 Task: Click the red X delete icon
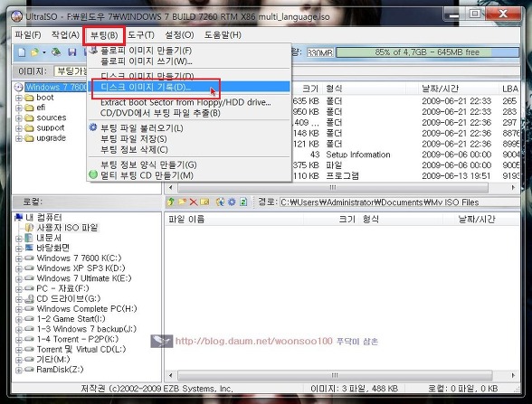[194, 202]
